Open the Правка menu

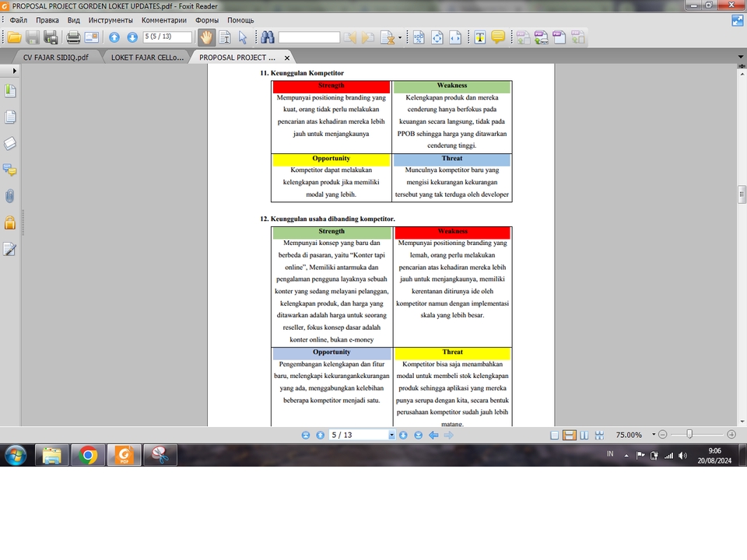coord(47,20)
